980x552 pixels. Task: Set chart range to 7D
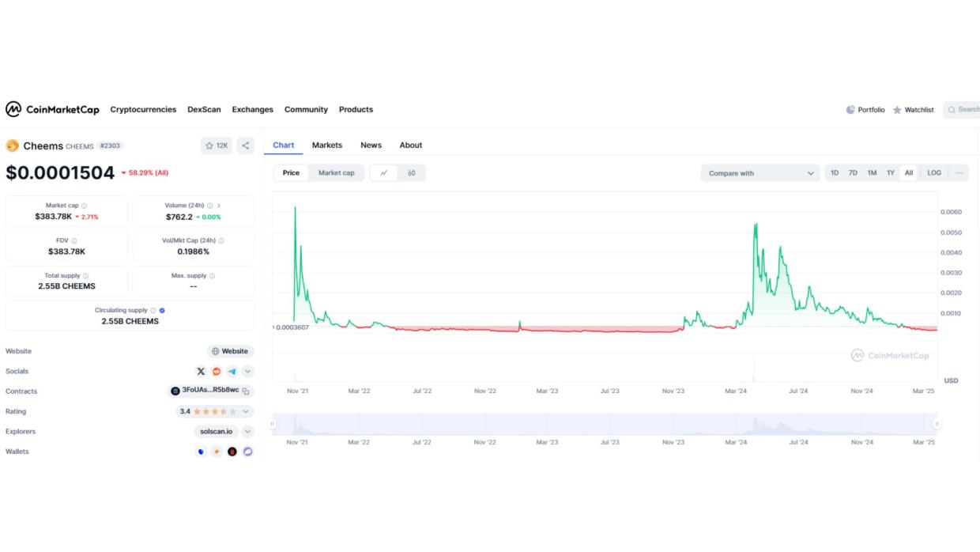coord(853,173)
